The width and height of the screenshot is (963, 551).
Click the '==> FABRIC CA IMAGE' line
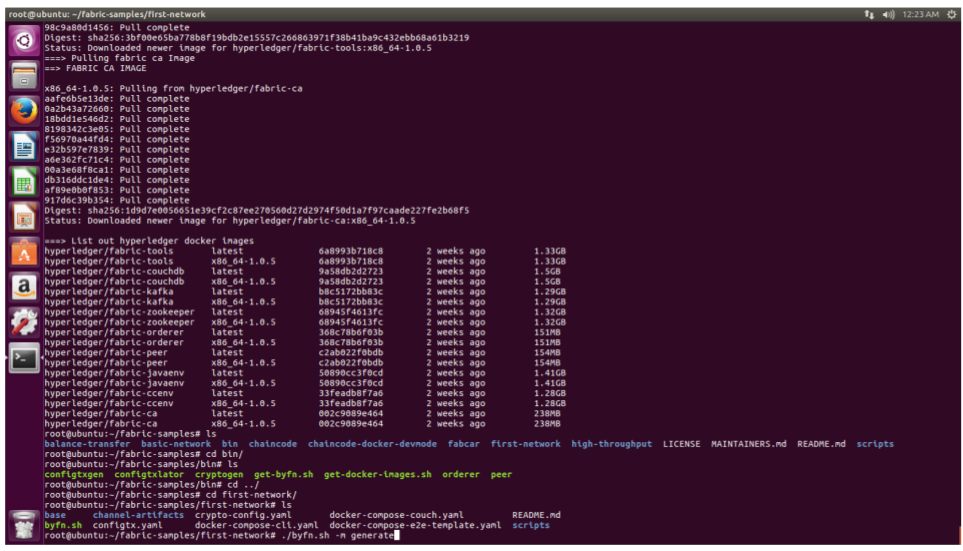point(95,68)
